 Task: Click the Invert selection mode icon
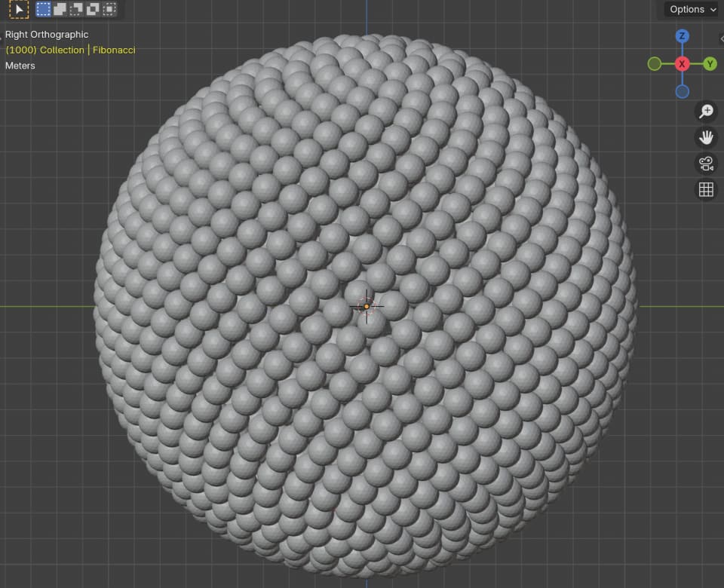click(x=91, y=9)
